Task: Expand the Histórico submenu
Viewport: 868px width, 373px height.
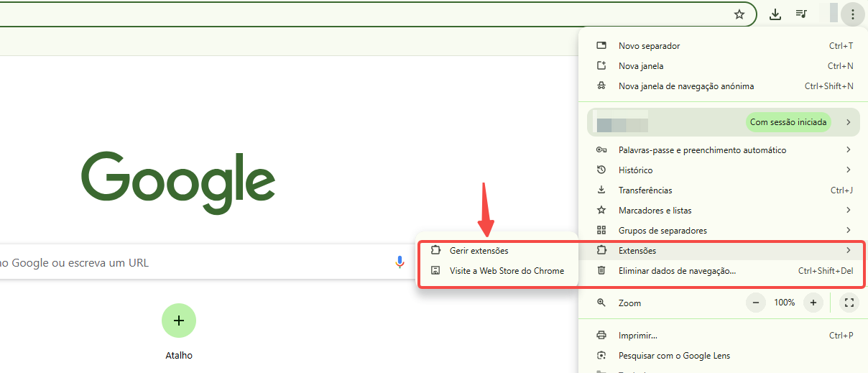Action: click(724, 170)
